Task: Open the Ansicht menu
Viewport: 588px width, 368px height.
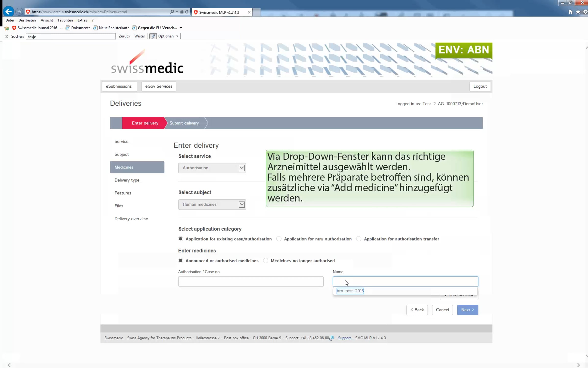Action: [x=47, y=20]
